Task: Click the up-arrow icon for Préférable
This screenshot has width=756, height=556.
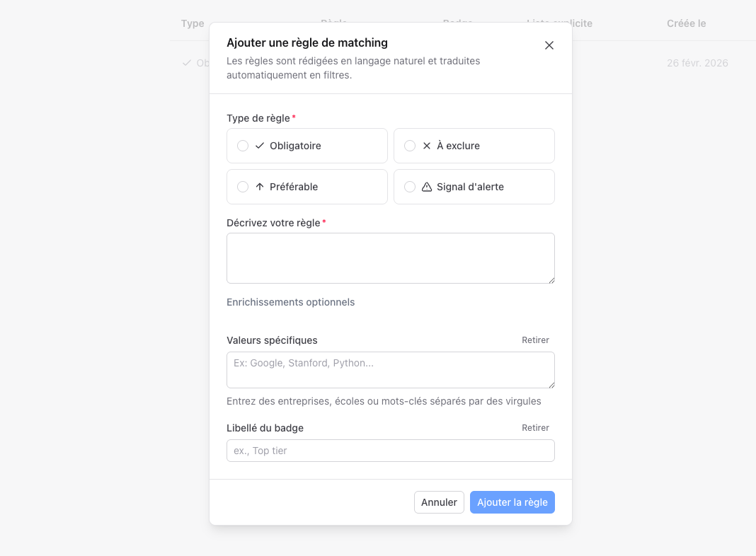Action: [260, 187]
